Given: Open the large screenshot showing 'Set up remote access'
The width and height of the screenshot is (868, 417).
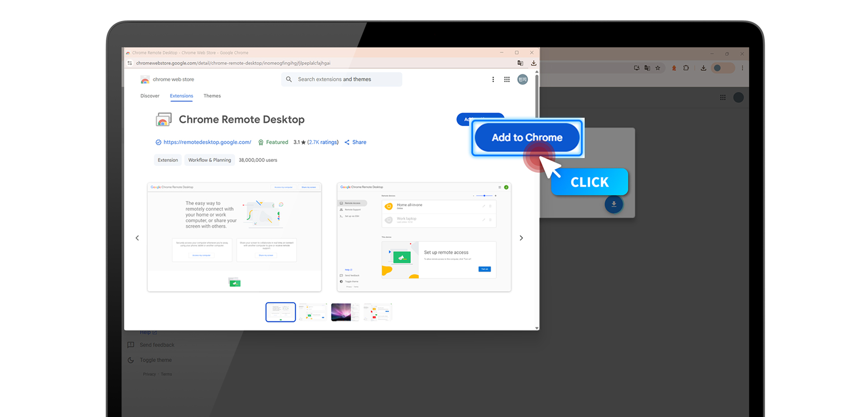Looking at the screenshot, I should pyautogui.click(x=424, y=237).
